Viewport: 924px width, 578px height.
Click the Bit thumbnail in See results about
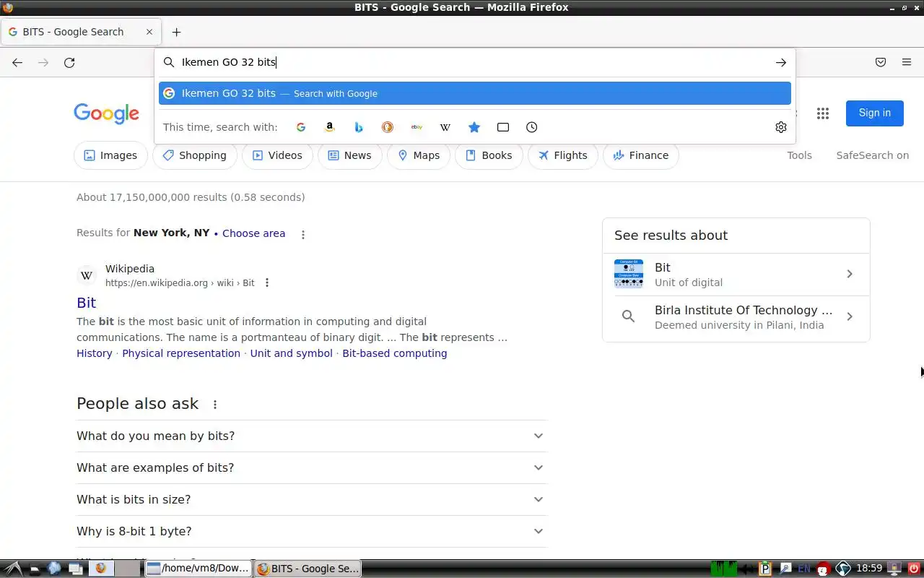point(628,274)
